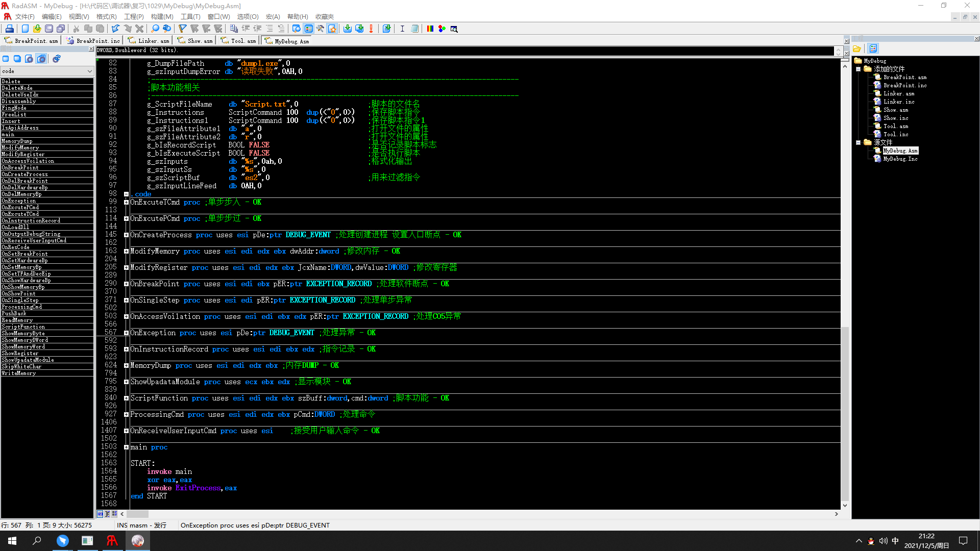This screenshot has width=980, height=551.
Task: Click the Build hammer icon
Action: [320, 29]
